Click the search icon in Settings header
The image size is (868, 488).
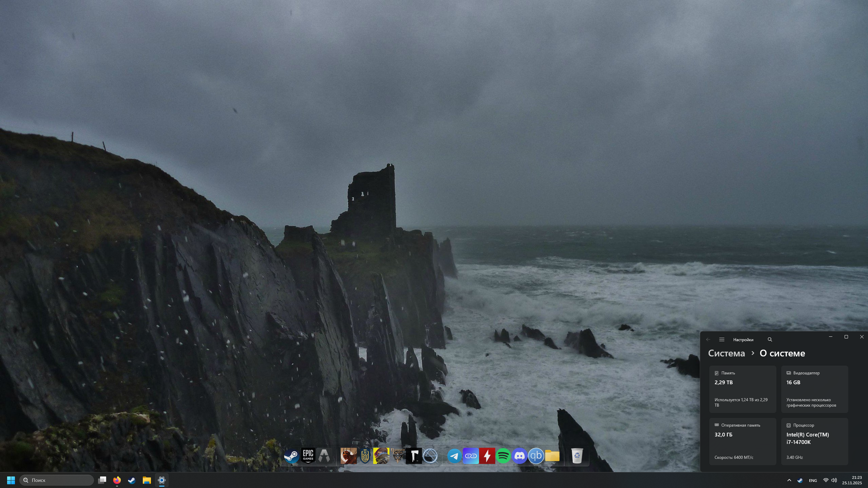(x=770, y=339)
